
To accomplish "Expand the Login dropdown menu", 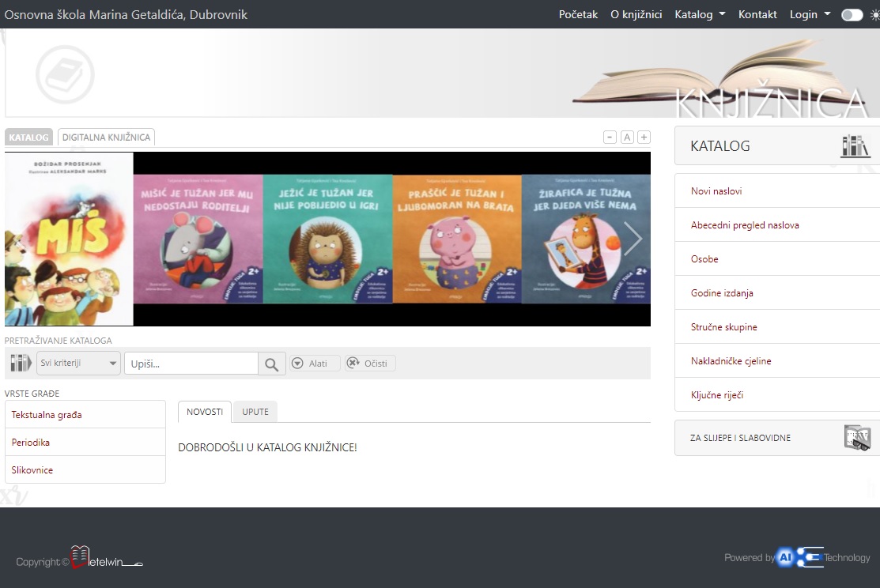I will (810, 14).
